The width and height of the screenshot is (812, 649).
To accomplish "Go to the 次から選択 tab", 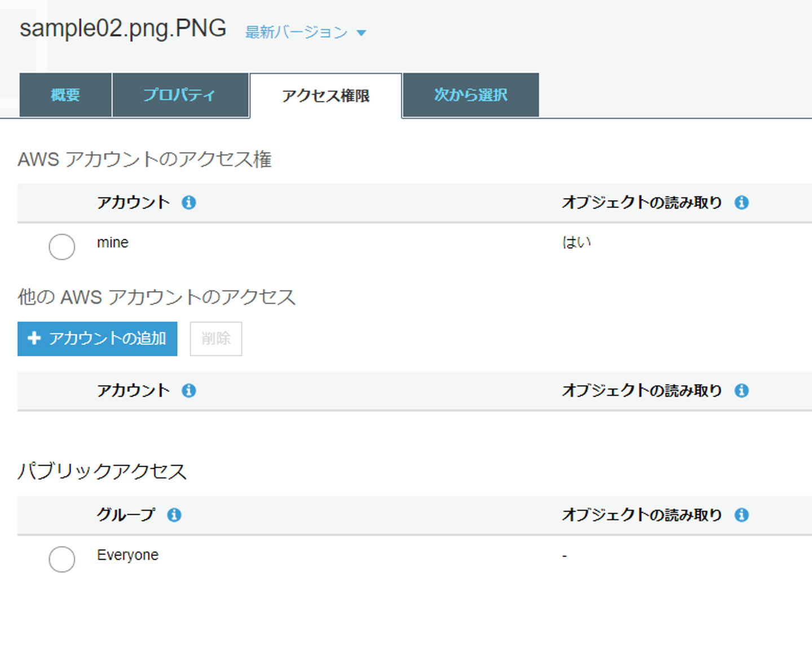I will 471,95.
